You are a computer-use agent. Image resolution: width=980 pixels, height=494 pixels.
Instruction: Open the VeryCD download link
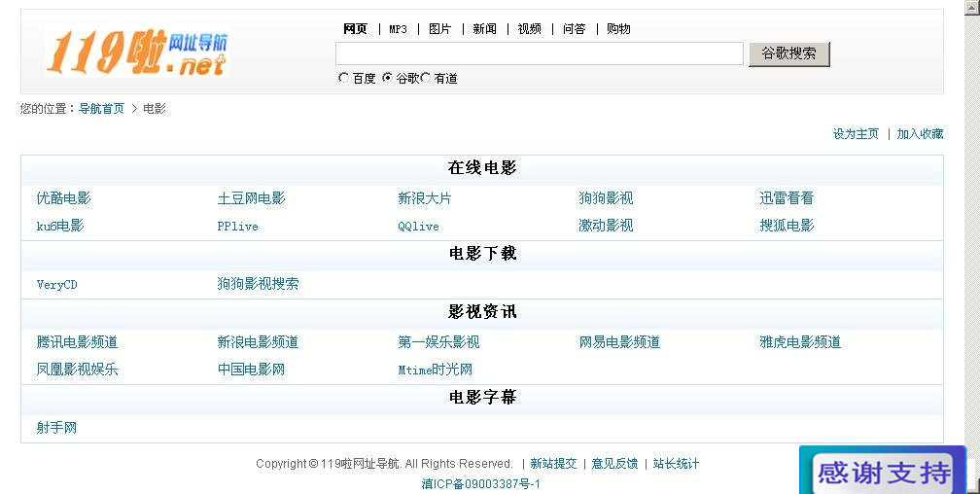(56, 285)
